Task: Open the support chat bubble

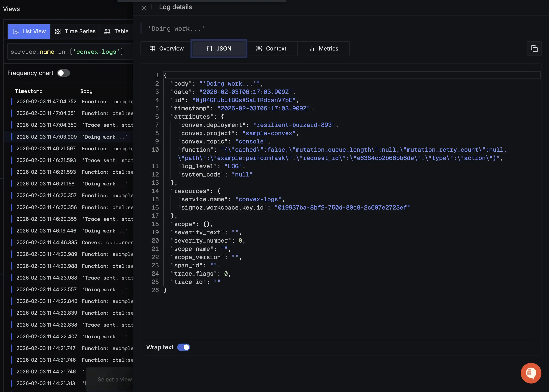Action: pos(531,373)
